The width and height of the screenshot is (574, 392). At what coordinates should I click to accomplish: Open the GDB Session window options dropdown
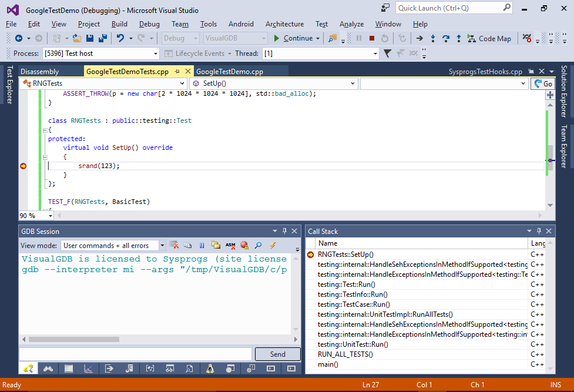275,231
